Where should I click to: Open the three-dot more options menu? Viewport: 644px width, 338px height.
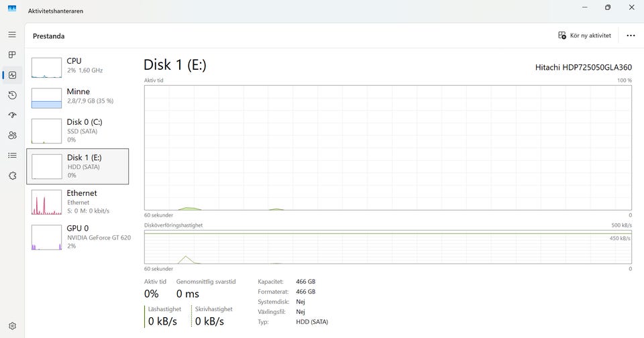point(631,36)
